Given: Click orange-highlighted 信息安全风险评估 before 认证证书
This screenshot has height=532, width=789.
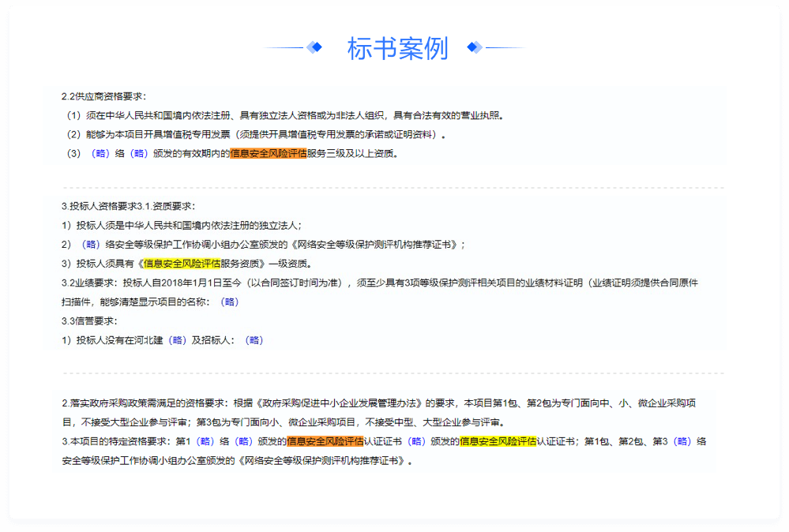Looking at the screenshot, I should 325,441.
